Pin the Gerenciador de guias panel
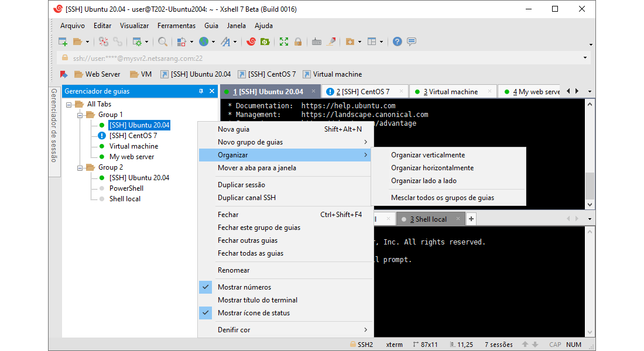Screen dimensions: 644x351 201,91
